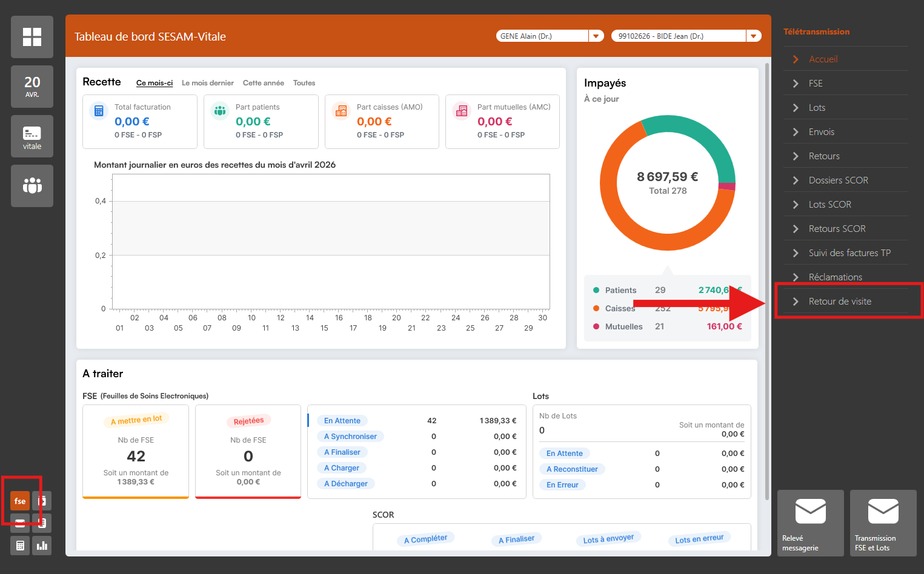Open the grid dashboard icon in left sidebar
The image size is (924, 574).
(32, 37)
